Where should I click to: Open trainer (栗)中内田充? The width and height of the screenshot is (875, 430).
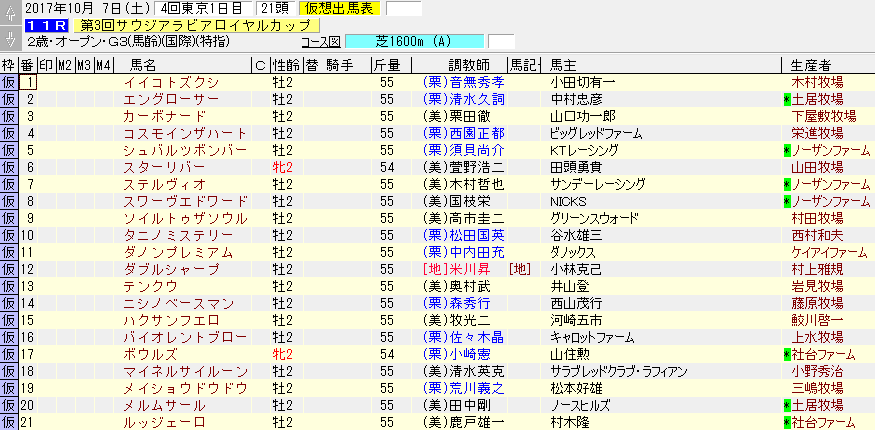464,252
